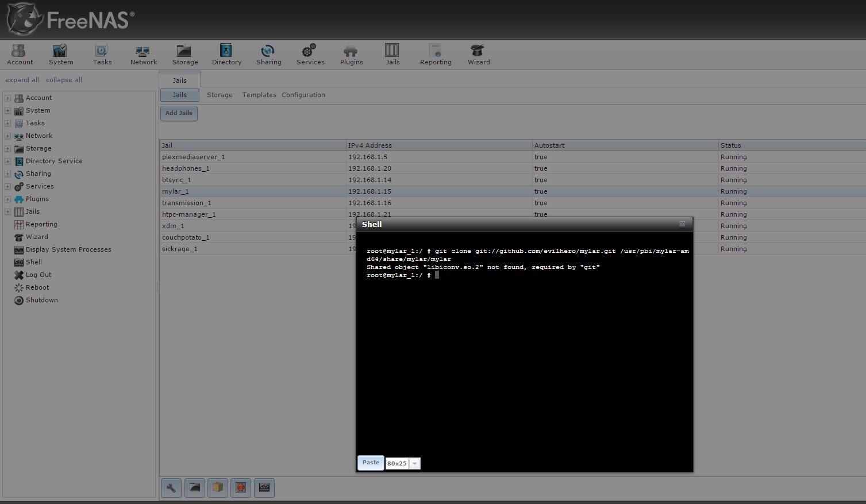Select the headphones_1 jail row
The width and height of the screenshot is (866, 504).
513,168
